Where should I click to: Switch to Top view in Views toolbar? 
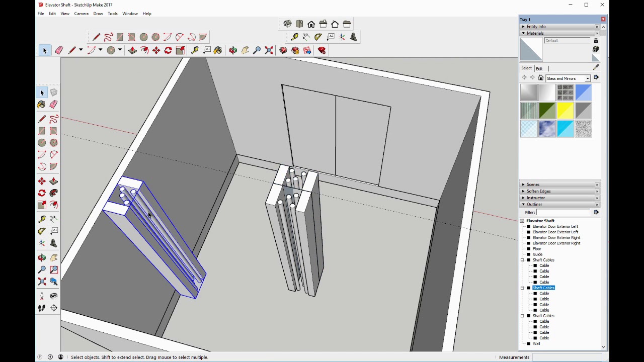(x=299, y=24)
